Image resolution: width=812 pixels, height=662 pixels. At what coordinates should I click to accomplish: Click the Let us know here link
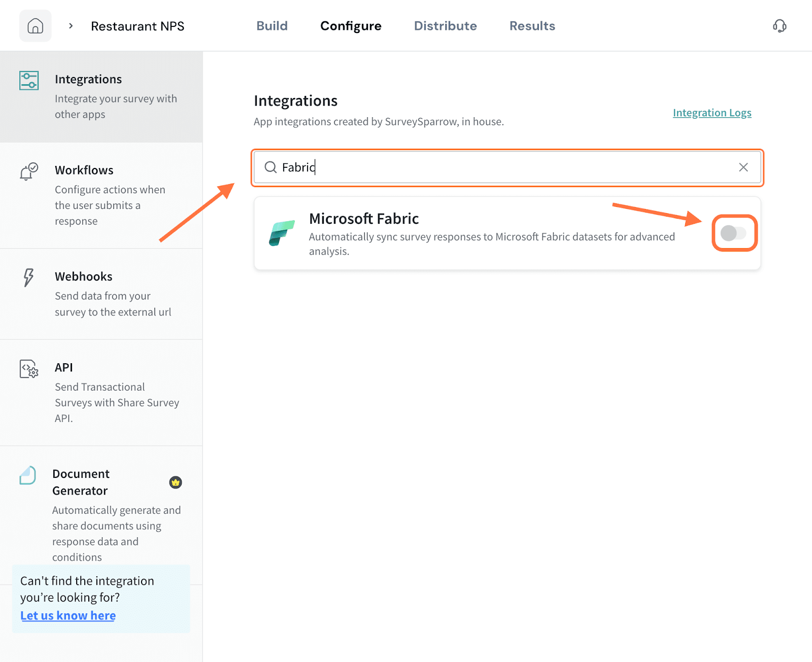point(68,615)
